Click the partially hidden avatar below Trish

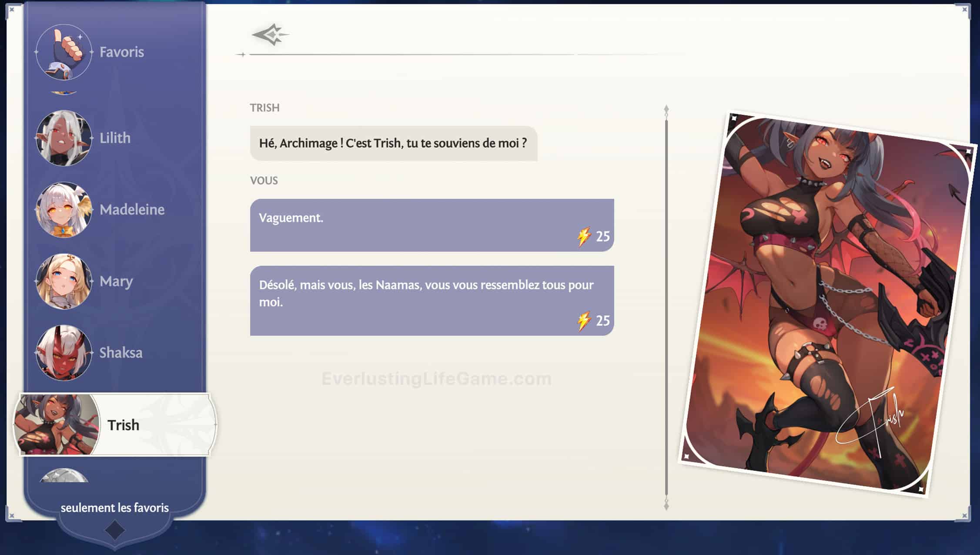pyautogui.click(x=64, y=476)
